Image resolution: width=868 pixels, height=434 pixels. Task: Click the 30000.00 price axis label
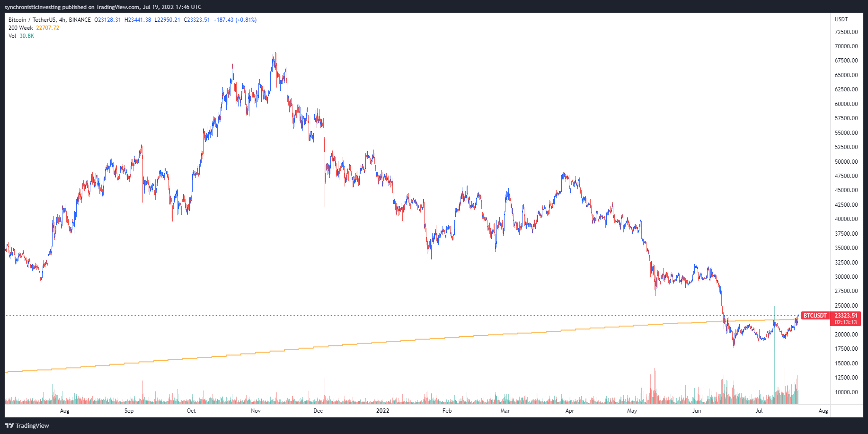846,277
